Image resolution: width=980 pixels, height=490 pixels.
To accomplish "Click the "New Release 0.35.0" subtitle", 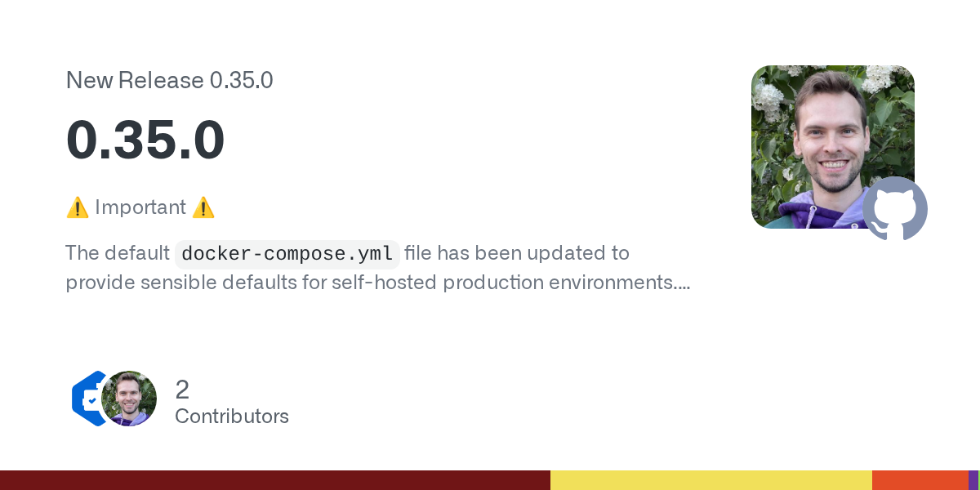I will coord(169,81).
